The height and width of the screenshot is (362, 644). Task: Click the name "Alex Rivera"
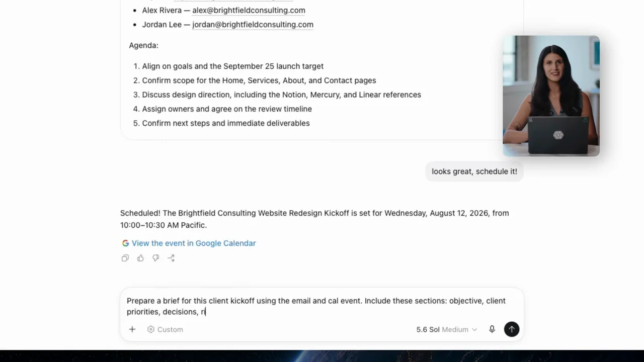tap(162, 10)
